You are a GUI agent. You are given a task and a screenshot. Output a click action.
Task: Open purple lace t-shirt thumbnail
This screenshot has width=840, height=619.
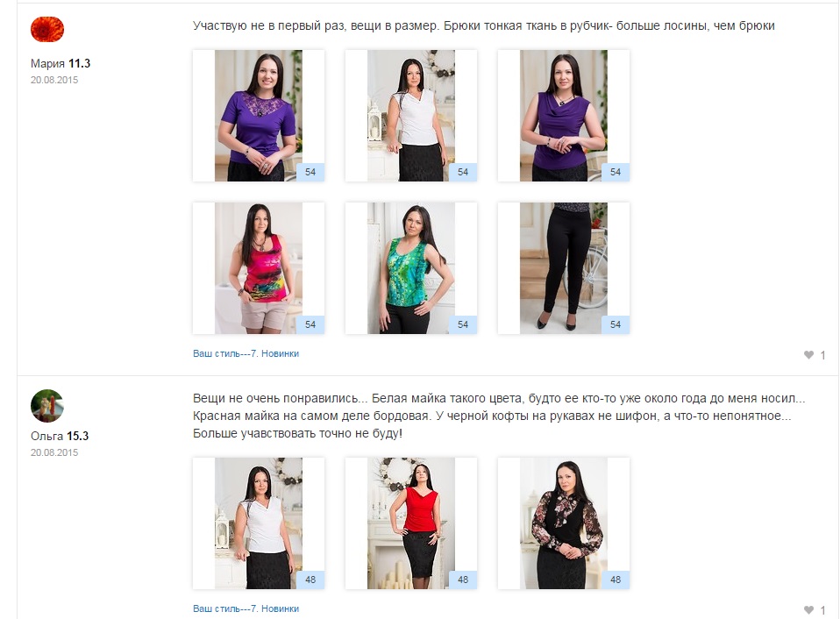[x=259, y=116]
